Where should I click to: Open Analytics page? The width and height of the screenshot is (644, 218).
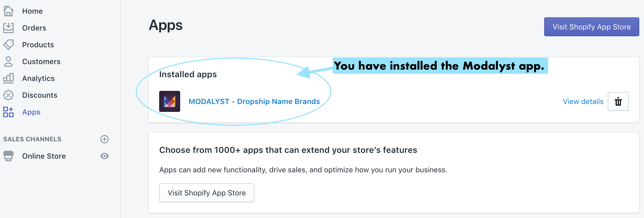38,78
